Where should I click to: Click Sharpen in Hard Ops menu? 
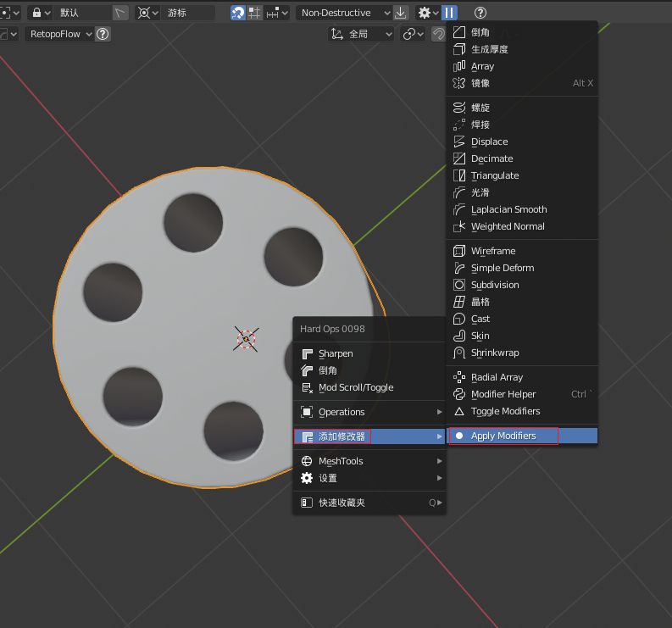[x=369, y=353]
